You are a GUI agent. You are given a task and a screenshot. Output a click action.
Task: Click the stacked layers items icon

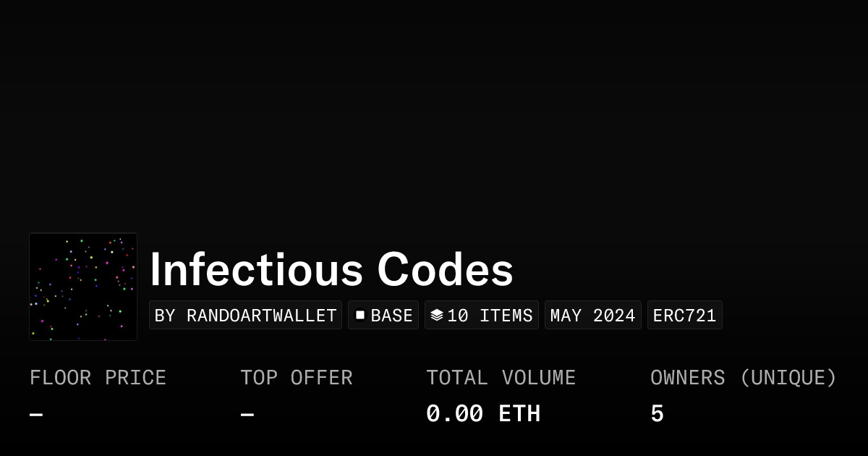[x=436, y=315]
